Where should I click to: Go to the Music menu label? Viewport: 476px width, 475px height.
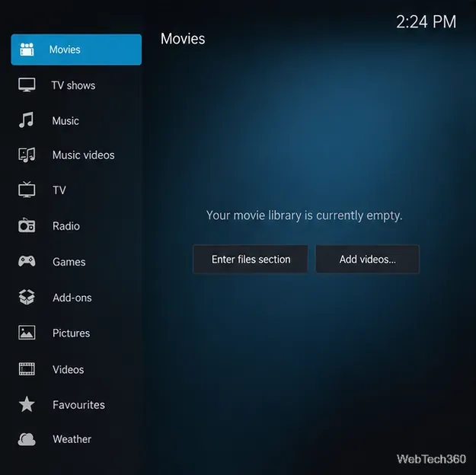tap(65, 121)
